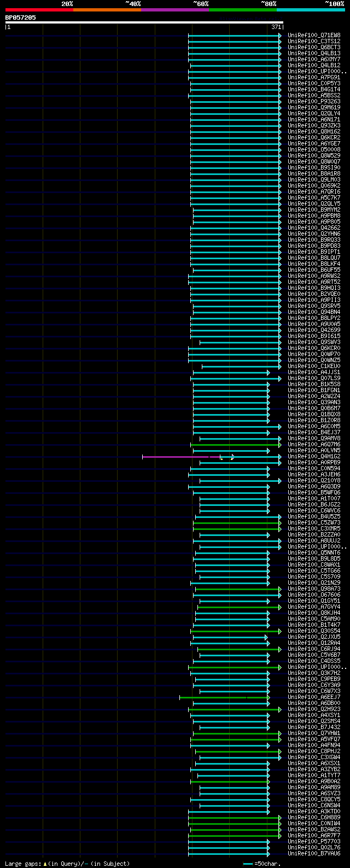
Task: Click the UniRef100_B1K5S8 entry
Action: pyautogui.click(x=314, y=384)
